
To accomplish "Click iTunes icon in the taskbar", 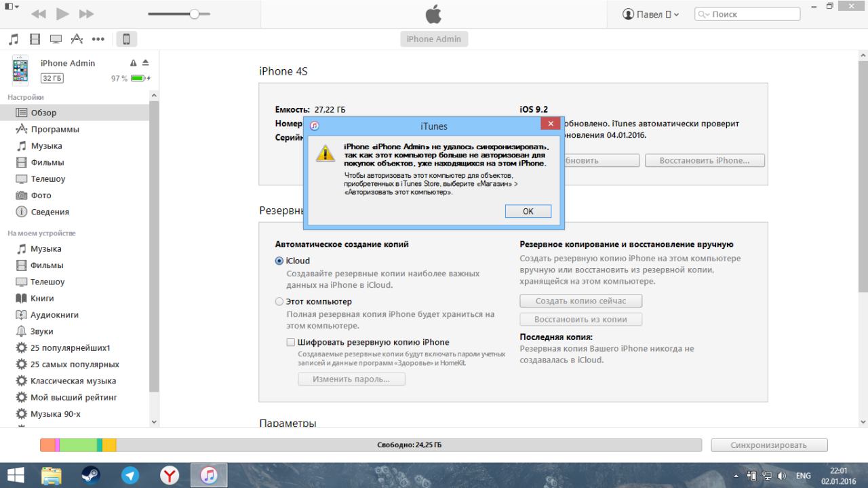I will point(209,475).
